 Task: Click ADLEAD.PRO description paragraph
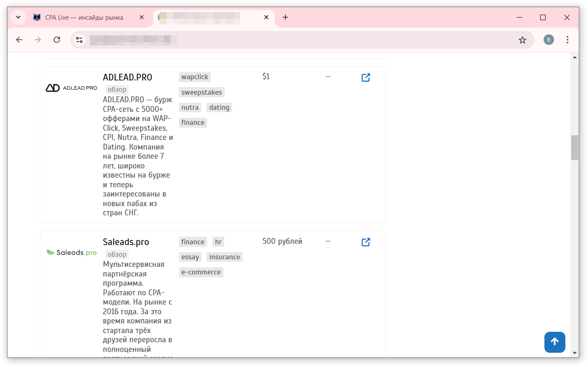[x=138, y=156]
